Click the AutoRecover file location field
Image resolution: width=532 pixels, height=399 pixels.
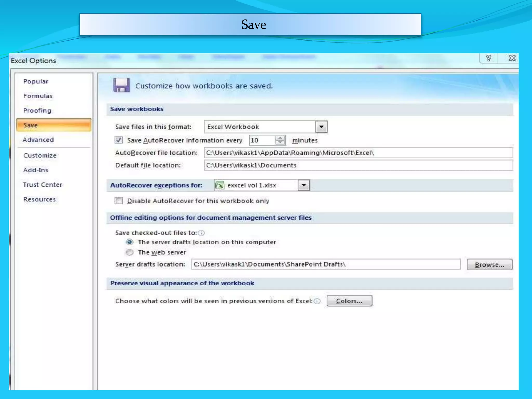[358, 153]
